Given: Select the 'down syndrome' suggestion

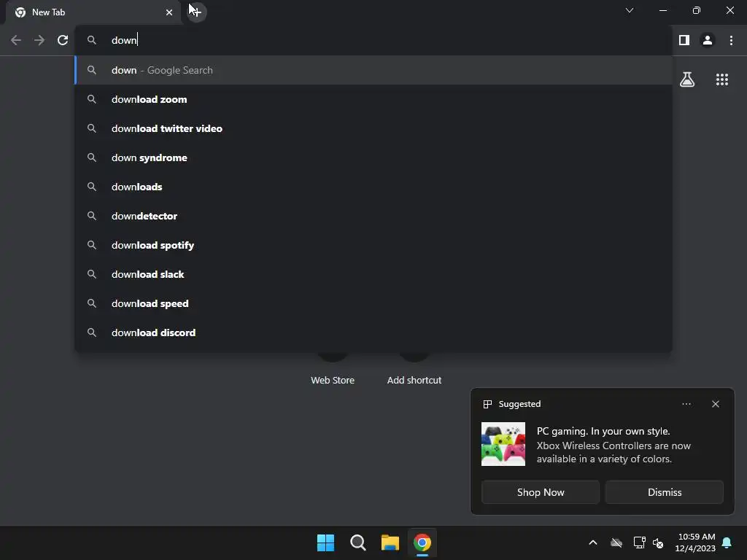Looking at the screenshot, I should coord(374,157).
